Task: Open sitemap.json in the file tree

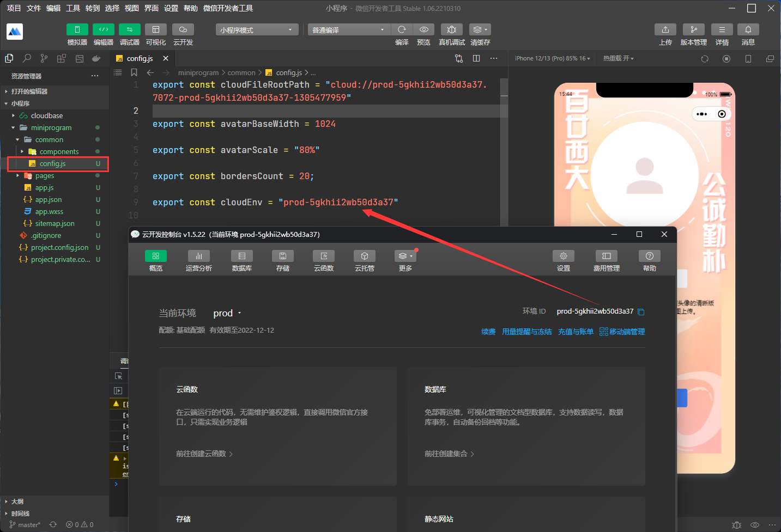Action: click(x=55, y=223)
